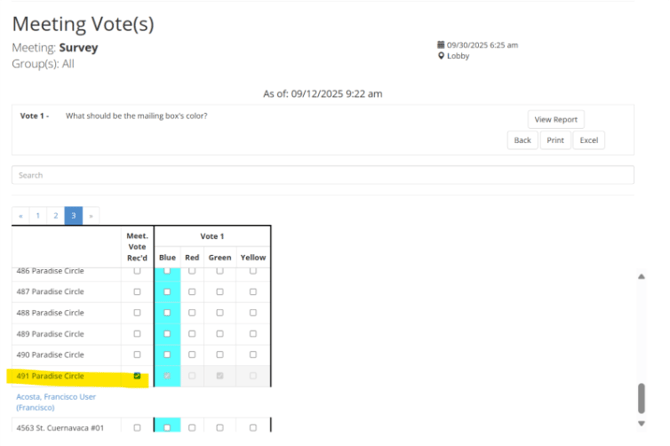
Task: Click into the Search field
Action: click(322, 175)
